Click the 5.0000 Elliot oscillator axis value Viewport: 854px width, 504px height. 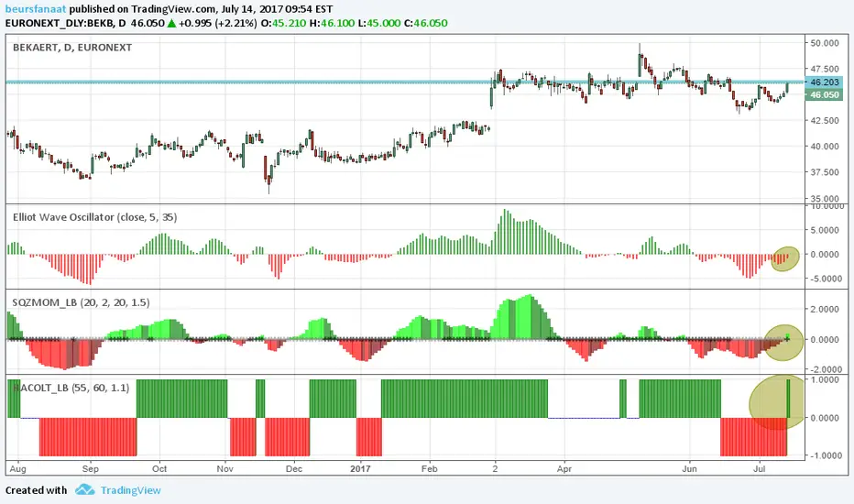825,231
